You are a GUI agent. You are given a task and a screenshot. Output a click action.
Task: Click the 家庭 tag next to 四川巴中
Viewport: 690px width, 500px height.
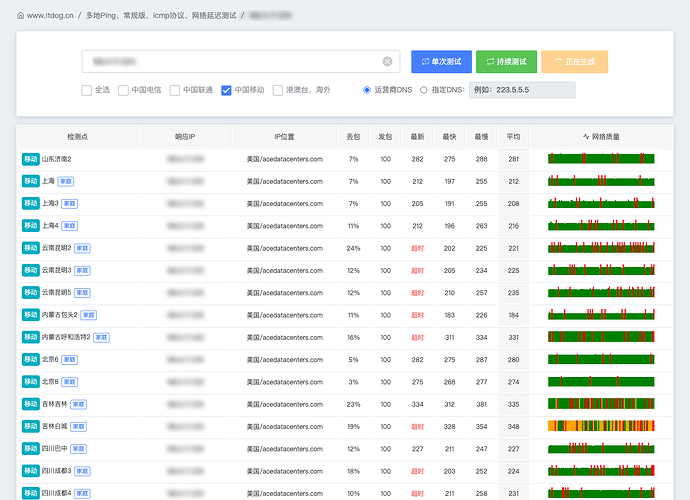pos(78,449)
